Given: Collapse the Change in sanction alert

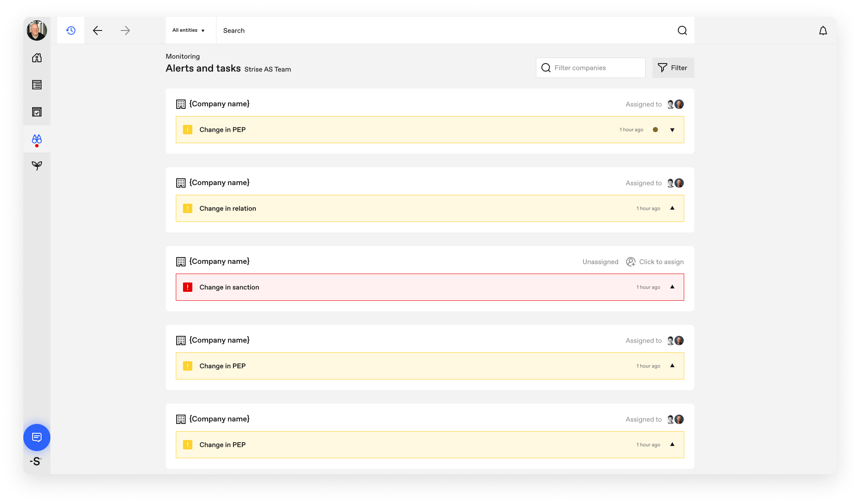Looking at the screenshot, I should pos(672,287).
